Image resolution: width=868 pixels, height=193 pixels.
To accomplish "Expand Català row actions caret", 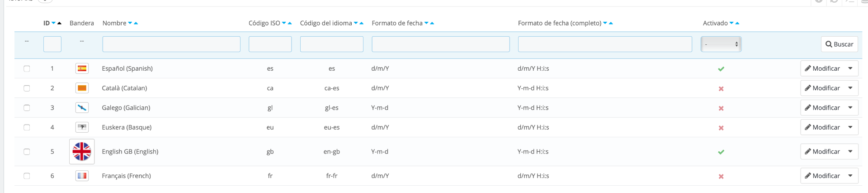I will 850,88.
